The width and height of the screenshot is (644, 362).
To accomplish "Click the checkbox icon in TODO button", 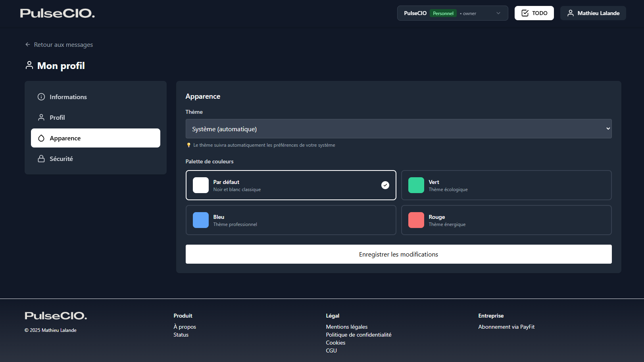I will [x=525, y=13].
